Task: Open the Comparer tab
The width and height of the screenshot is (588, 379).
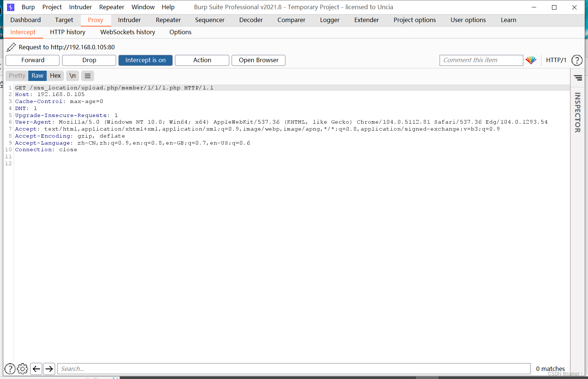Action: click(291, 20)
